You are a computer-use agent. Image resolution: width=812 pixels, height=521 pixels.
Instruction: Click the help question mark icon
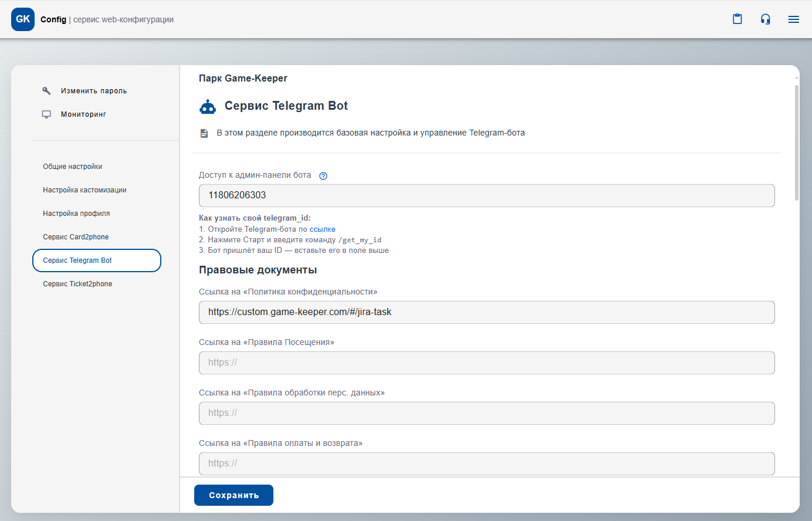coord(323,175)
